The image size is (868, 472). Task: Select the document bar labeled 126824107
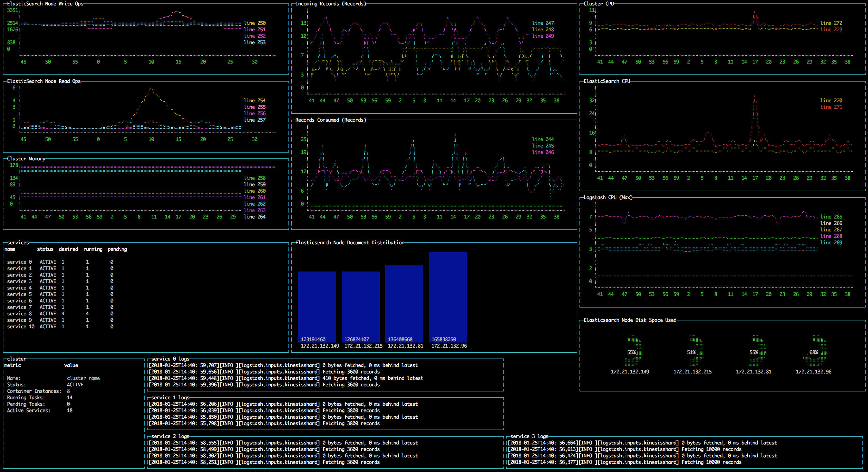[360, 307]
